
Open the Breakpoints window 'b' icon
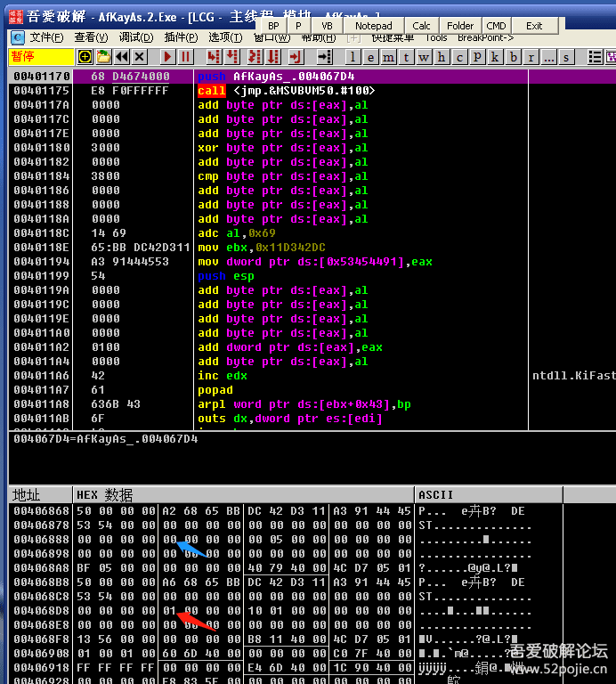512,57
